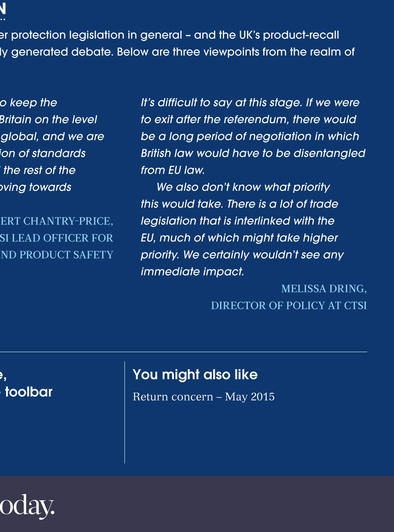Click the intro line mentioning product-recall
The height and width of the screenshot is (532, 394).
pyautogui.click(x=170, y=35)
